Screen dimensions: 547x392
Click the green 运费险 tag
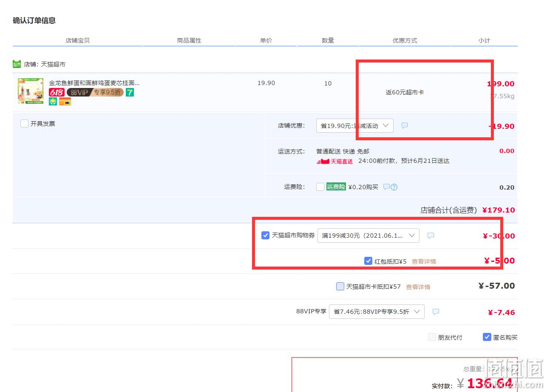click(336, 187)
